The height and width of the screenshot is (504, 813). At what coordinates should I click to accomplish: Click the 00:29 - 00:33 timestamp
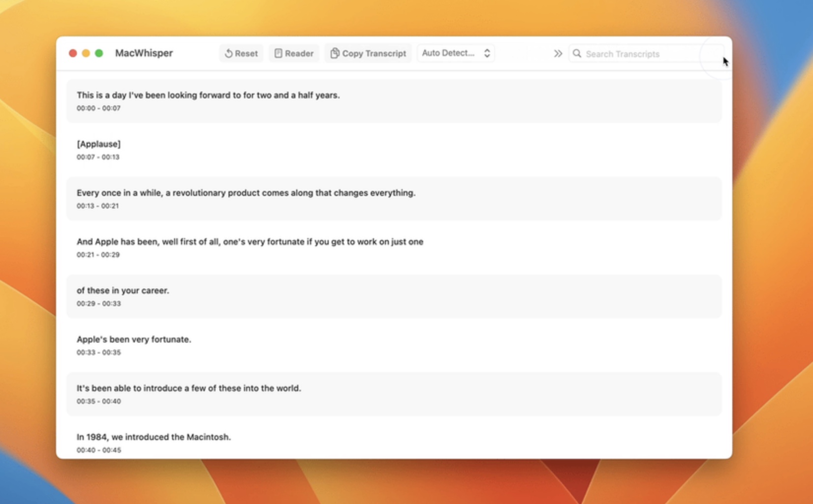point(98,304)
